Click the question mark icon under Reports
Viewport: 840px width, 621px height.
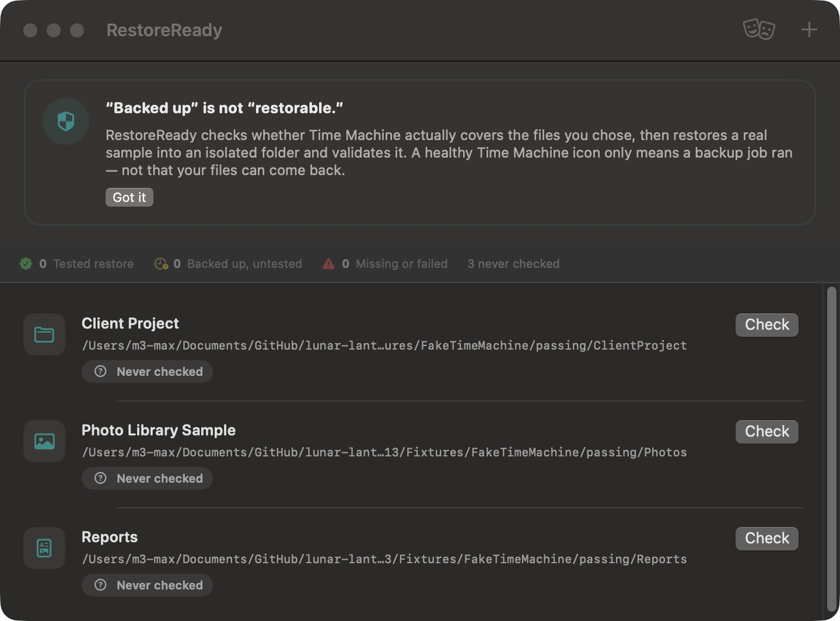(x=100, y=585)
